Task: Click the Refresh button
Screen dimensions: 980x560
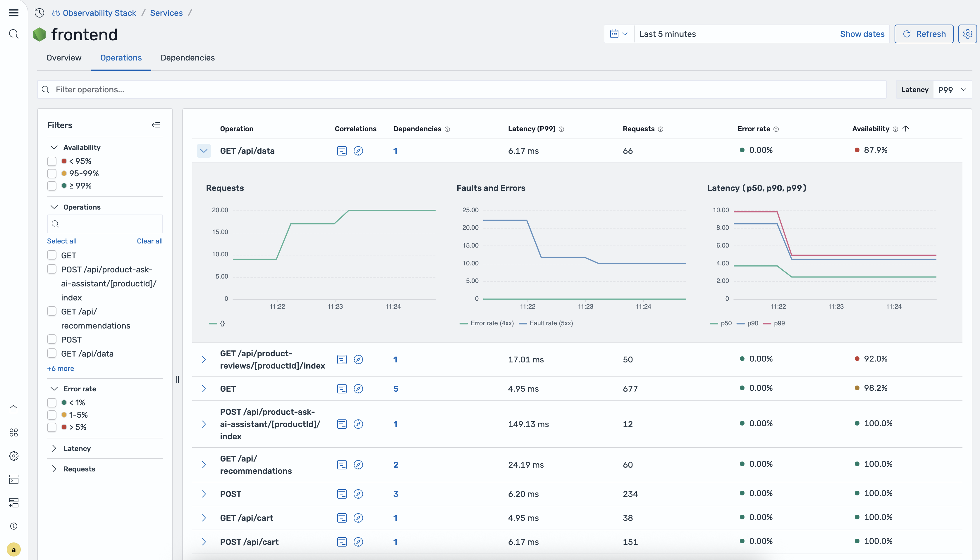Action: 924,34
